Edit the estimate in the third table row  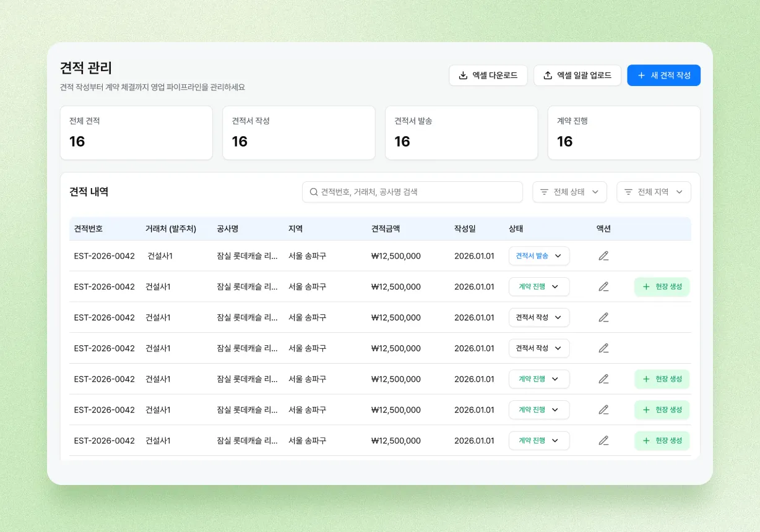coord(603,317)
